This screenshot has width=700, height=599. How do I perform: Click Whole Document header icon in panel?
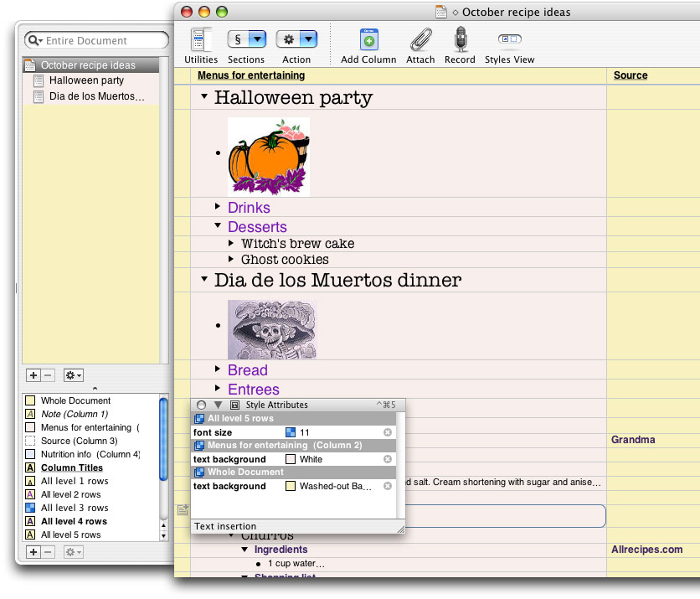(199, 472)
